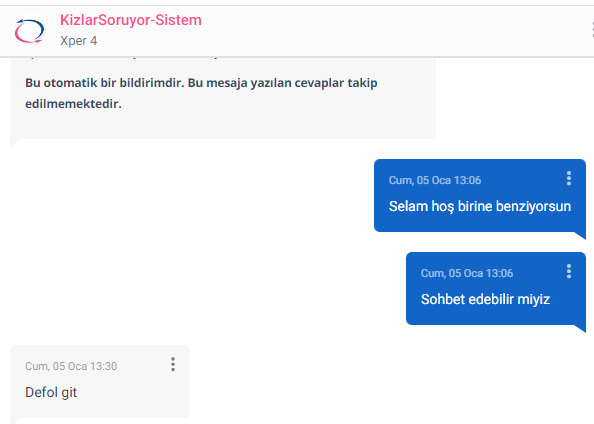The image size is (594, 424).
Task: Open options menu on 'Sohbet edebilir miyiz' message
Action: point(569,271)
